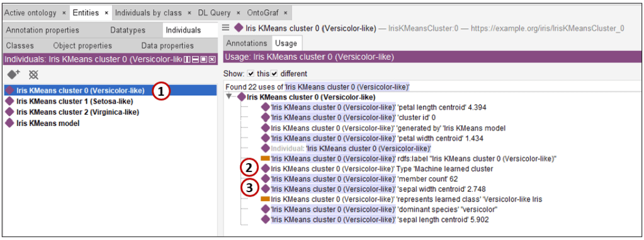Click the diamond icon on the grey 'Individual:' row
Image resolution: width=644 pixels, height=240 pixels.
click(x=266, y=148)
